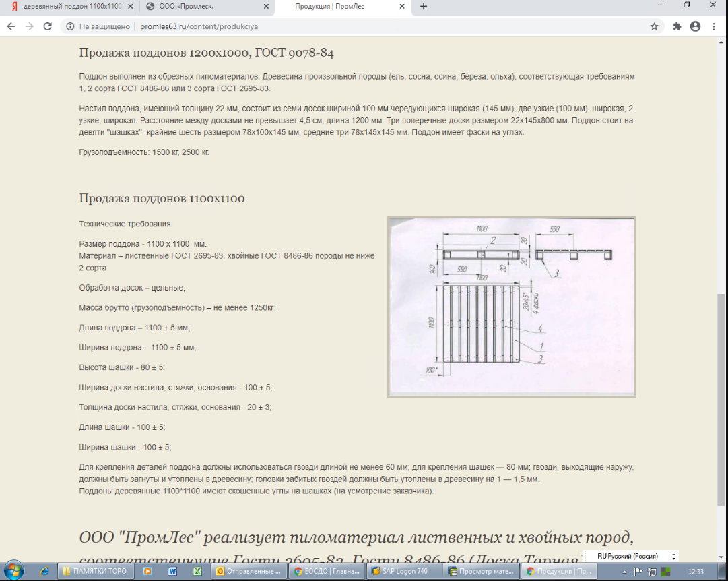Open the Windows Start menu
This screenshot has width=728, height=581.
13,571
